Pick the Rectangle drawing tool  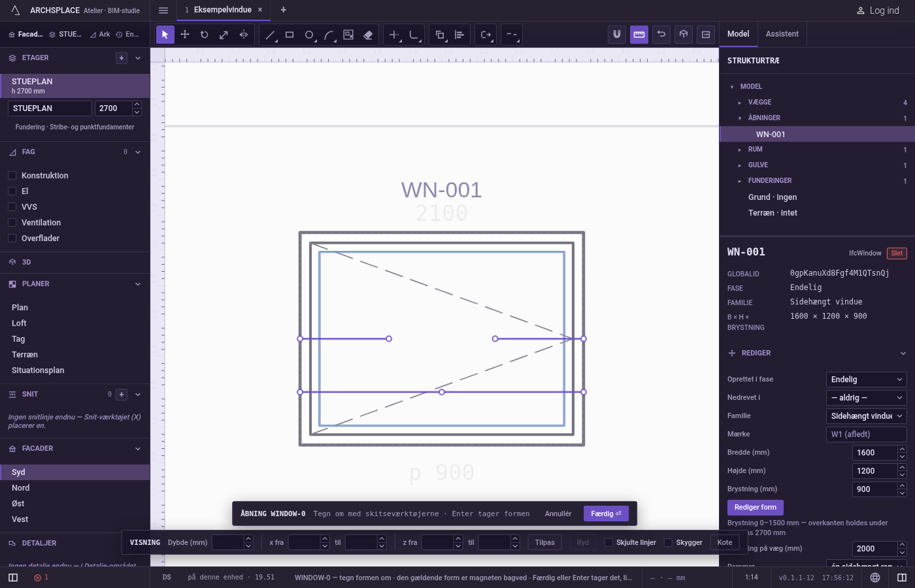coord(290,35)
